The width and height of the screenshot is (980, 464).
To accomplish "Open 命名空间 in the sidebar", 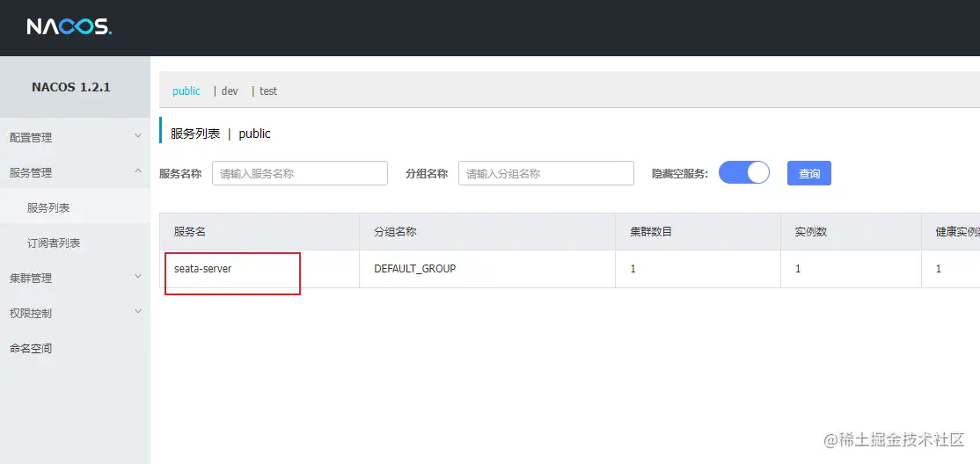I will [x=31, y=348].
